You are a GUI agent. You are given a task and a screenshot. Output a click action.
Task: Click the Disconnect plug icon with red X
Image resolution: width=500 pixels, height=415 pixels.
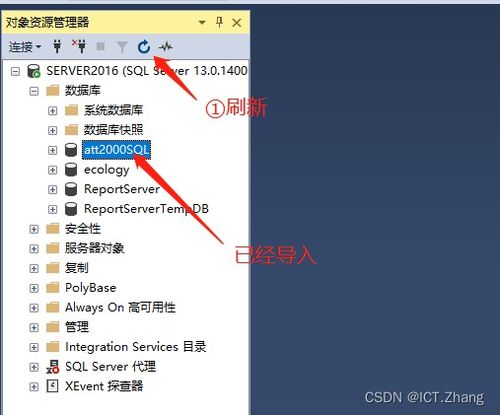pos(79,46)
